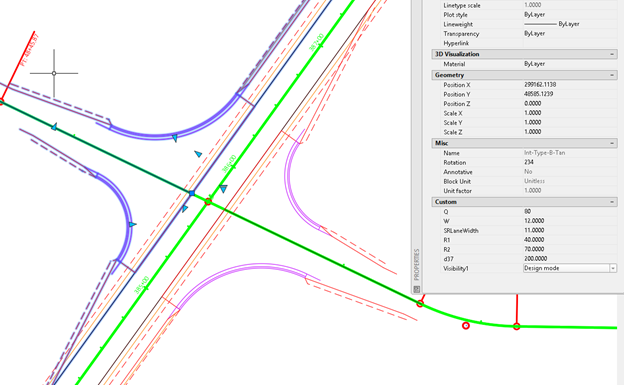Select the blue triangle grip on upper curb return
This screenshot has width=624, height=385.
pyautogui.click(x=175, y=138)
